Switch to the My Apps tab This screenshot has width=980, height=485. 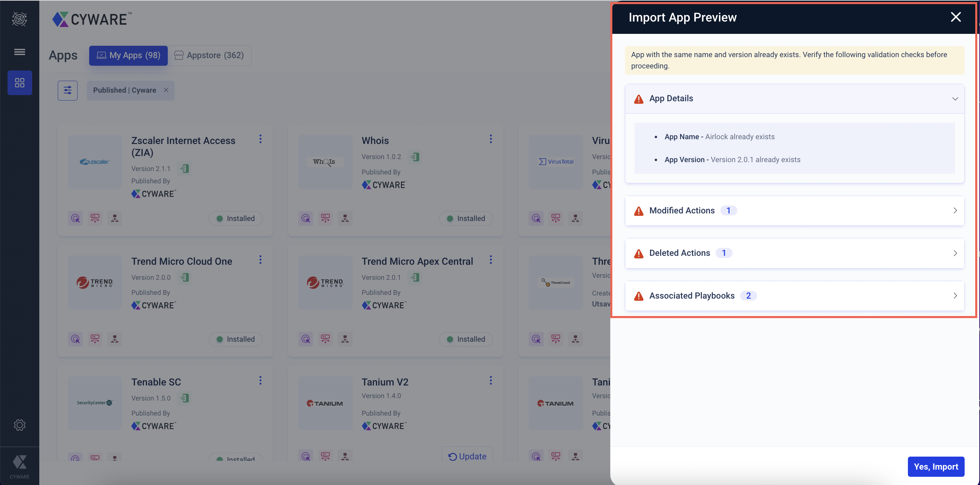click(x=128, y=56)
